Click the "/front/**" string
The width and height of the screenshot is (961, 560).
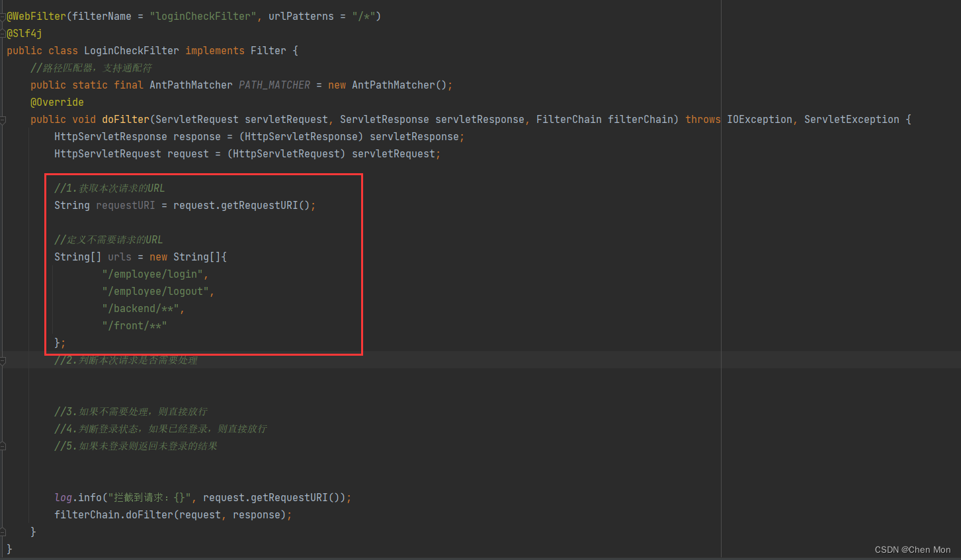134,325
